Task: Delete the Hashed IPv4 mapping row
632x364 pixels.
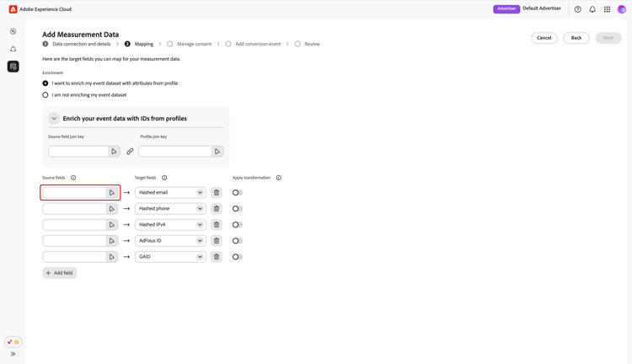Action: click(217, 225)
